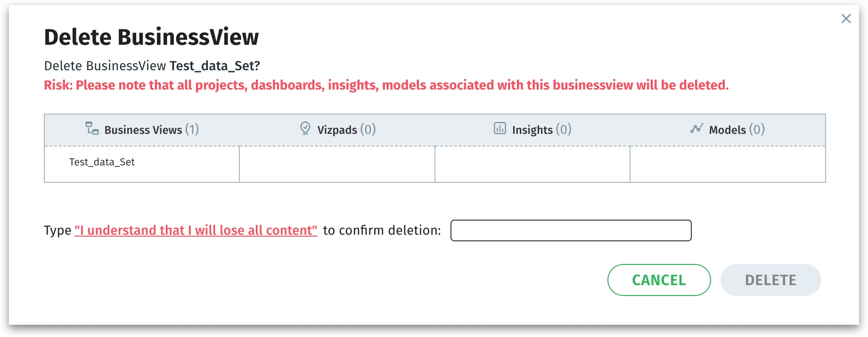Click the Vizpads count (0)
The width and height of the screenshot is (868, 337).
click(368, 130)
